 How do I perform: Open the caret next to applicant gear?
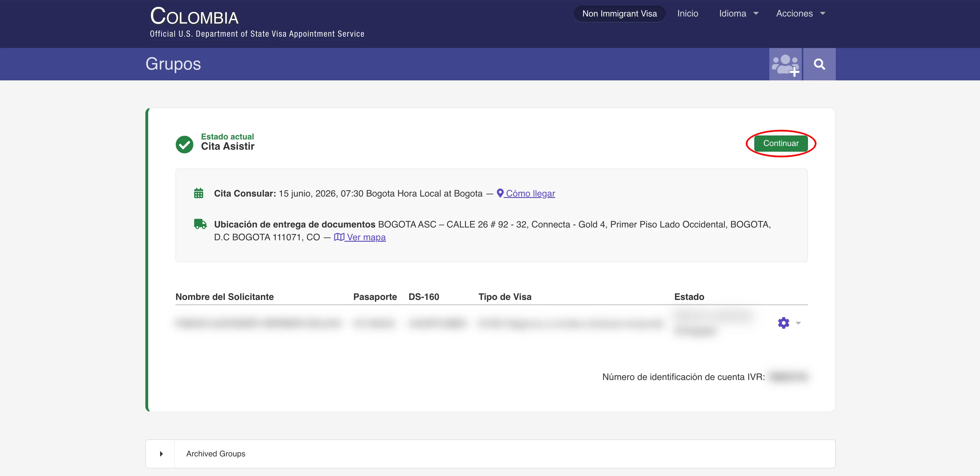point(798,323)
